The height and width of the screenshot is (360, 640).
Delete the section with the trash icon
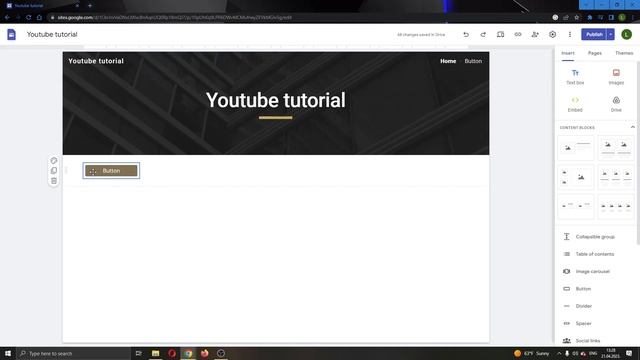[54, 181]
